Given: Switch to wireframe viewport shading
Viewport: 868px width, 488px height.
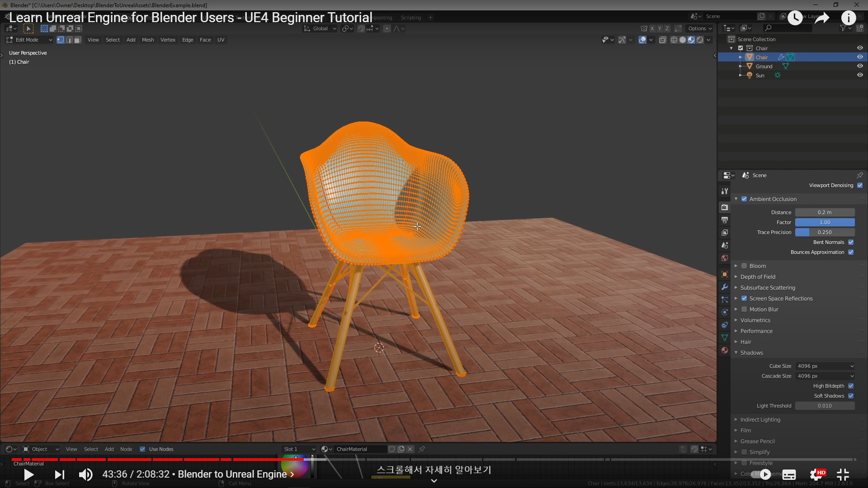Looking at the screenshot, I should click(x=674, y=40).
